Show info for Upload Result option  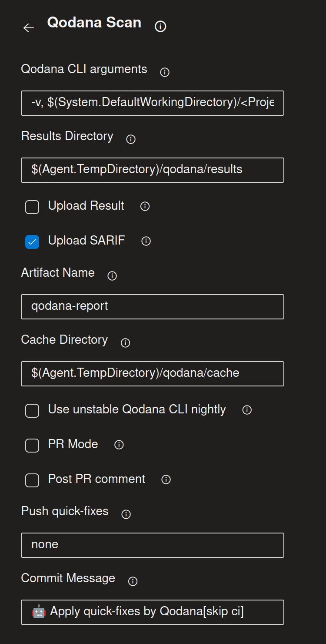click(144, 207)
